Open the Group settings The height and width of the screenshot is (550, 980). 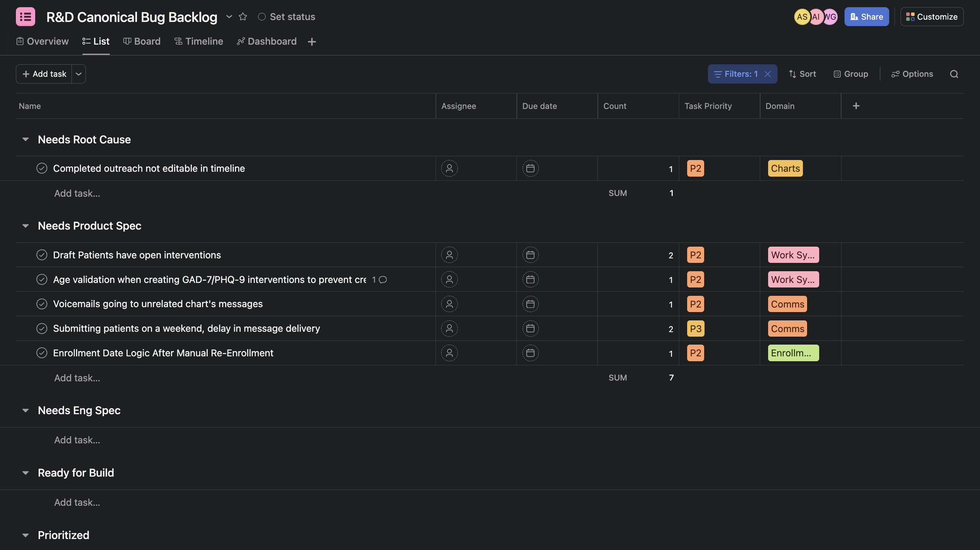click(851, 74)
